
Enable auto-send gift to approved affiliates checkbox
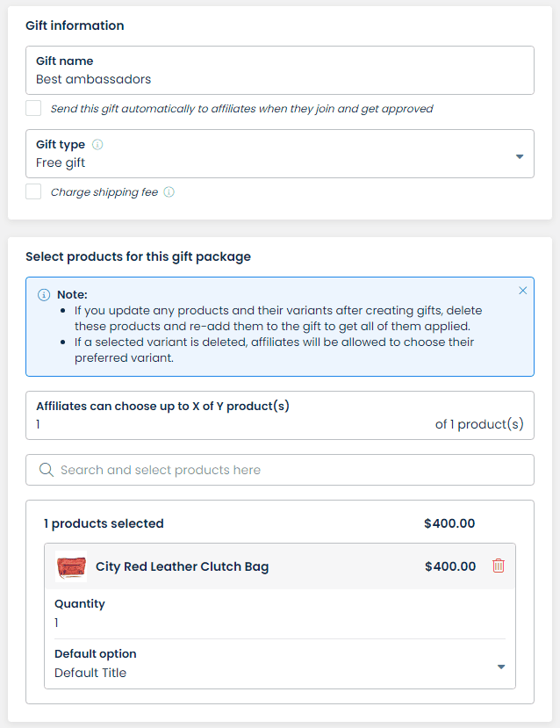tap(33, 108)
